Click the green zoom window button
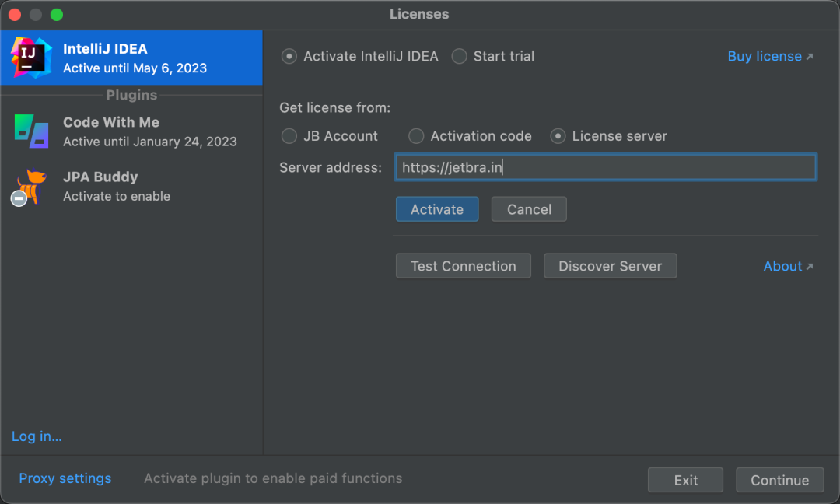 (x=57, y=15)
